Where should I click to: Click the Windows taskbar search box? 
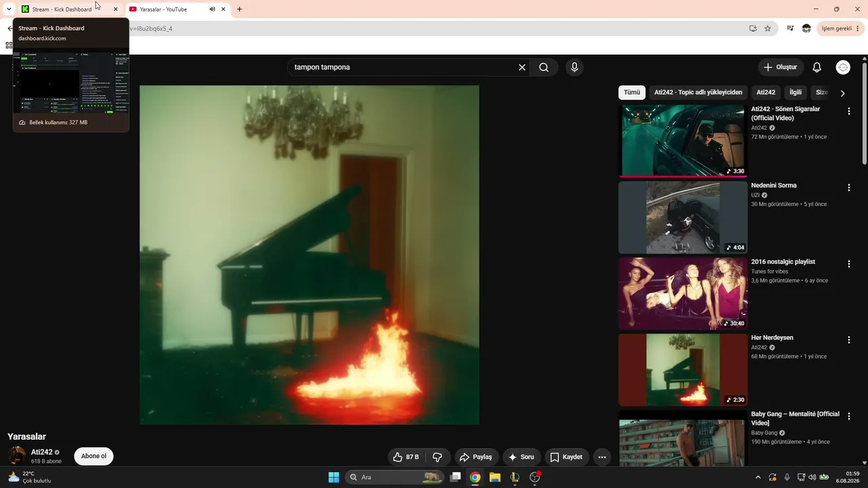coord(394,477)
